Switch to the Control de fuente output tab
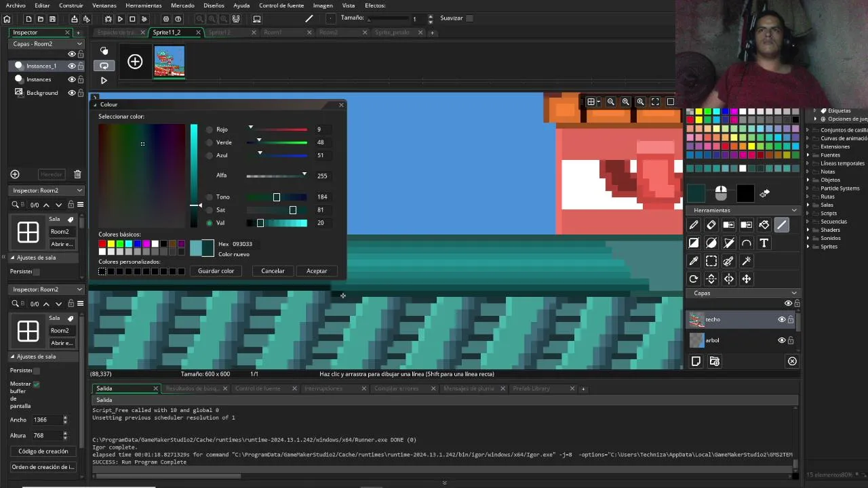868x488 pixels. pos(258,388)
